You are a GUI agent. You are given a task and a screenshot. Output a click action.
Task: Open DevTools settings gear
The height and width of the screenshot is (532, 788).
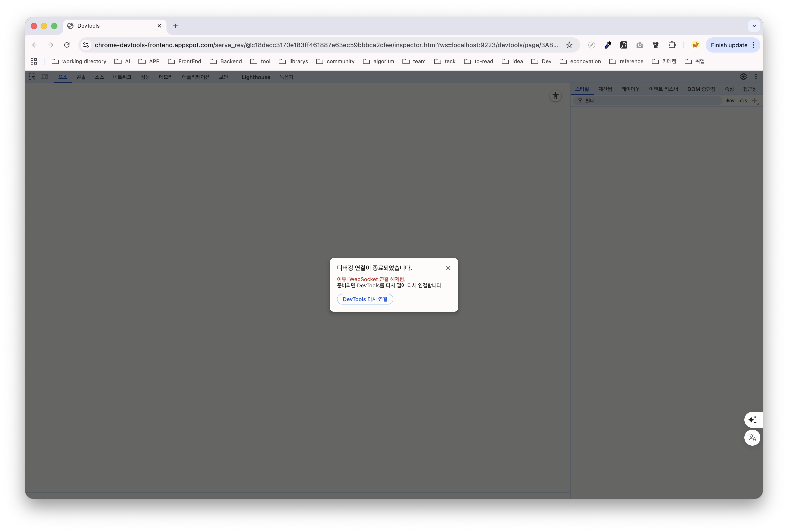[743, 77]
